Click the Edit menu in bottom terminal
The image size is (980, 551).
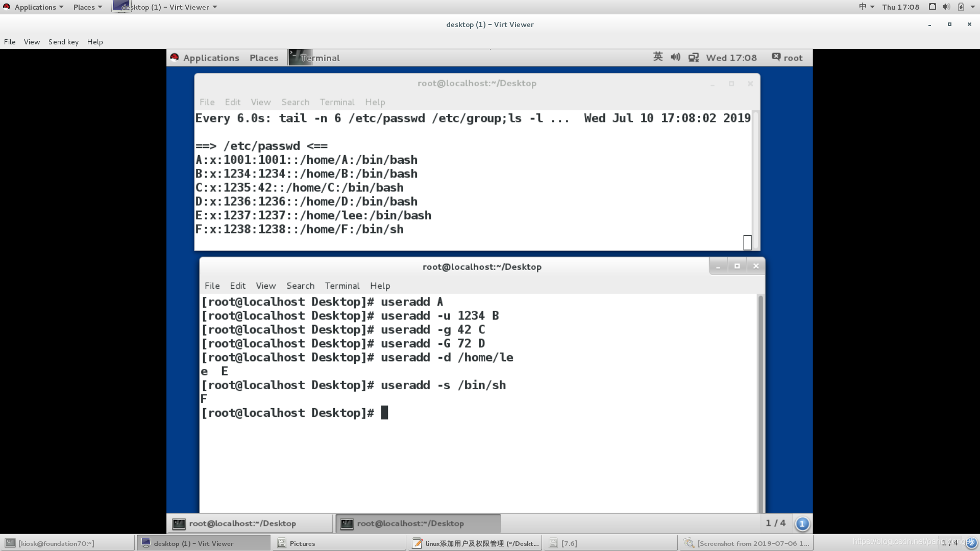tap(237, 286)
